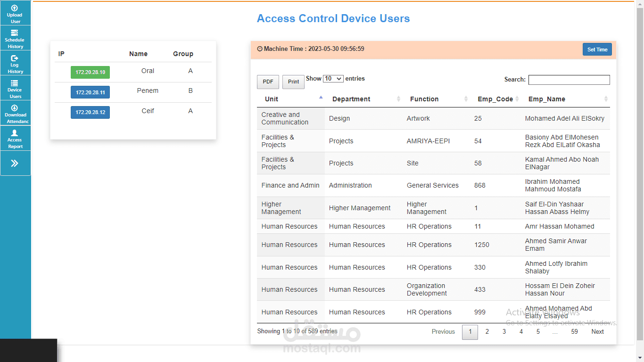Select device 172.20.28.10 named Oral
Viewport: 644px width, 362px height.
(90, 72)
